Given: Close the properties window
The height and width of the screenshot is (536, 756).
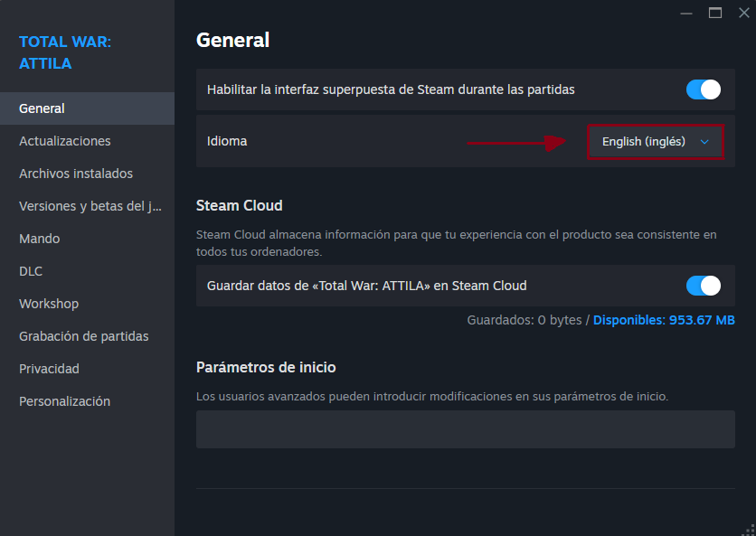Looking at the screenshot, I should click(744, 13).
